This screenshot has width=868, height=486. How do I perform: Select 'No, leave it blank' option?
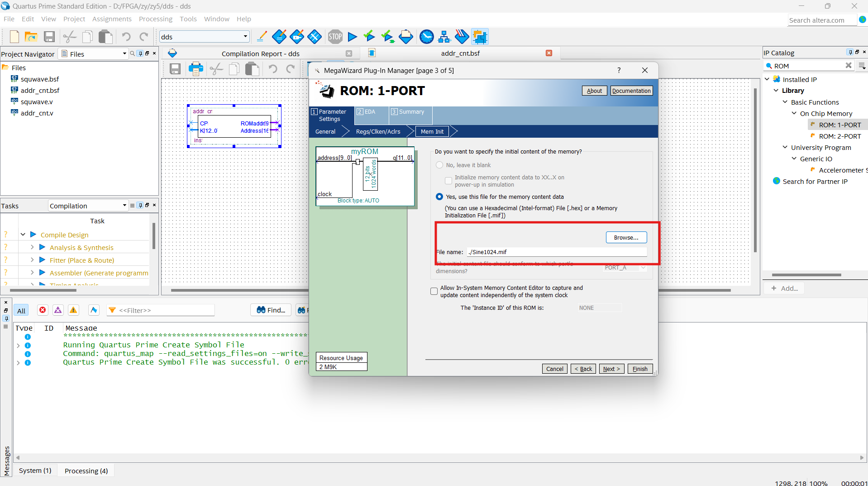tap(439, 165)
